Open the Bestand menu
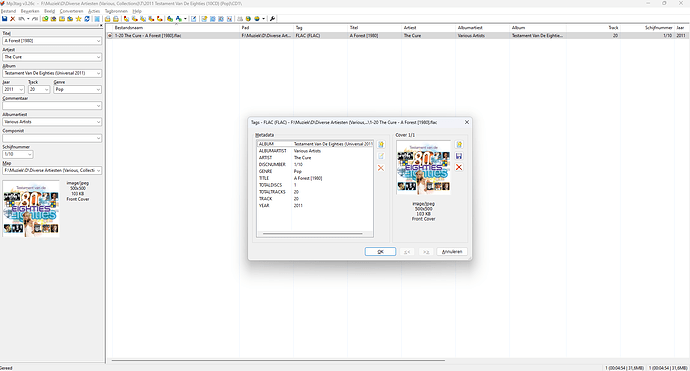Image resolution: width=690 pixels, height=371 pixels. tap(8, 11)
